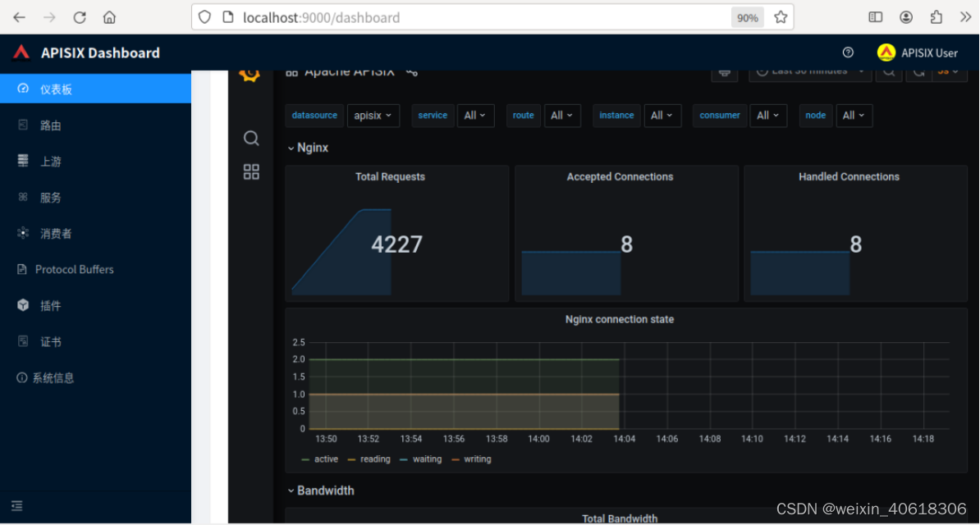Viewport: 980px width, 525px height.
Task: Show more browser toolbar tools
Action: pos(965,17)
